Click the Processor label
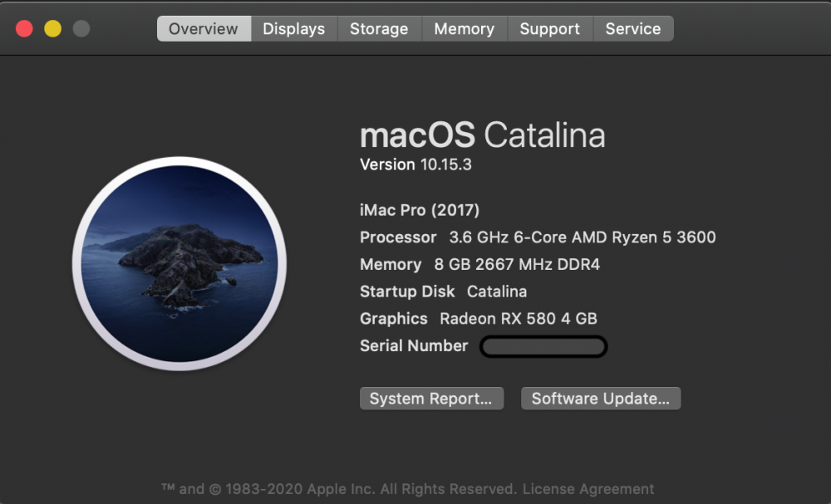 (398, 237)
